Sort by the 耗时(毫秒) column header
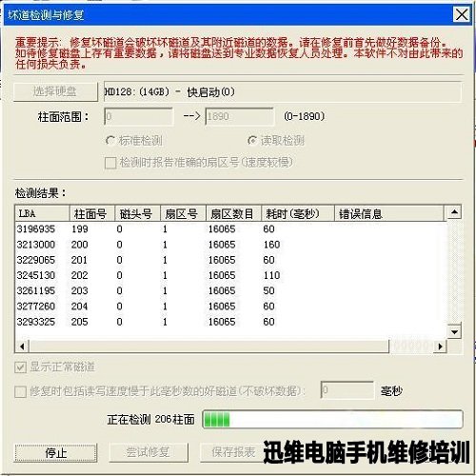Screen dimensions: 476x476 298,213
